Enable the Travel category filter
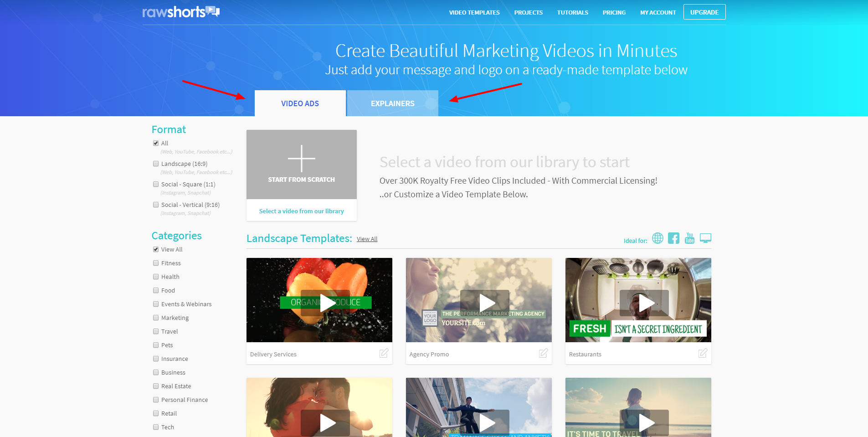This screenshot has height=437, width=868. pyautogui.click(x=156, y=331)
